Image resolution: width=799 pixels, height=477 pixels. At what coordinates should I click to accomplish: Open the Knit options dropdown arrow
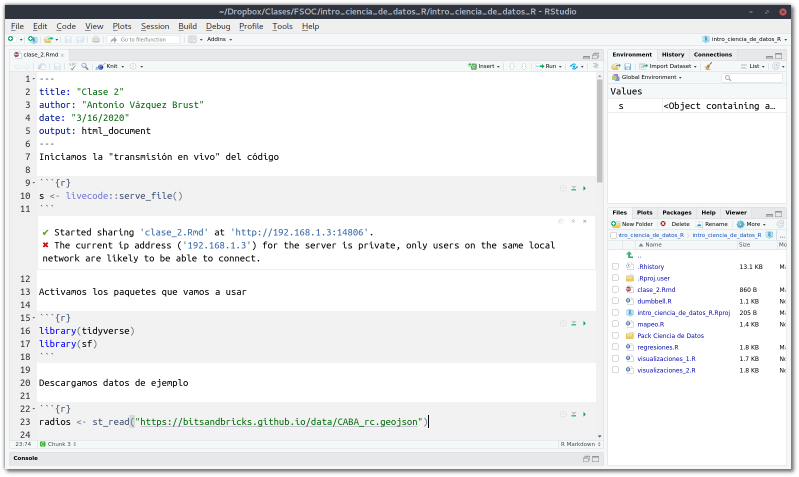(x=123, y=67)
